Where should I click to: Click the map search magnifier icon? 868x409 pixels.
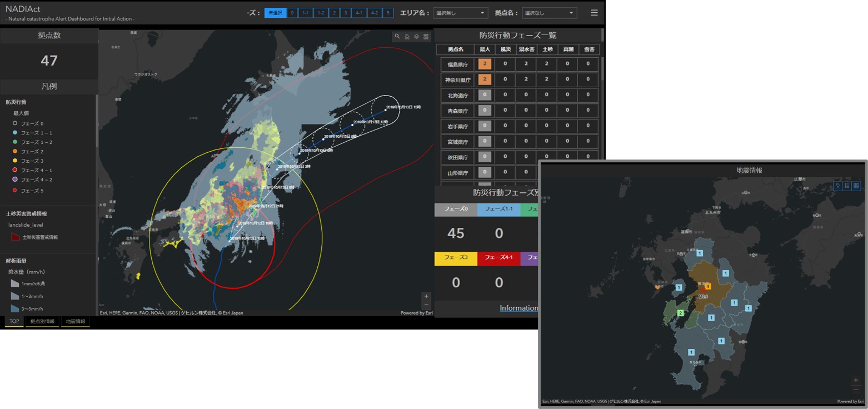[x=397, y=37]
